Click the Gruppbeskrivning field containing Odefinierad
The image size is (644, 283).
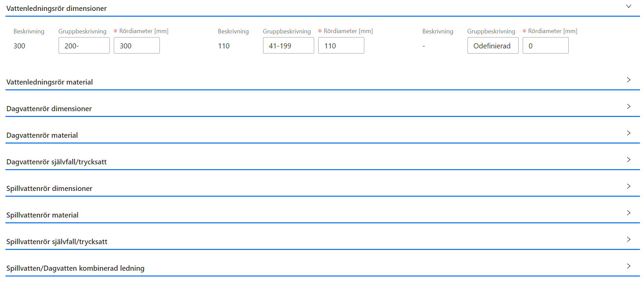(493, 46)
